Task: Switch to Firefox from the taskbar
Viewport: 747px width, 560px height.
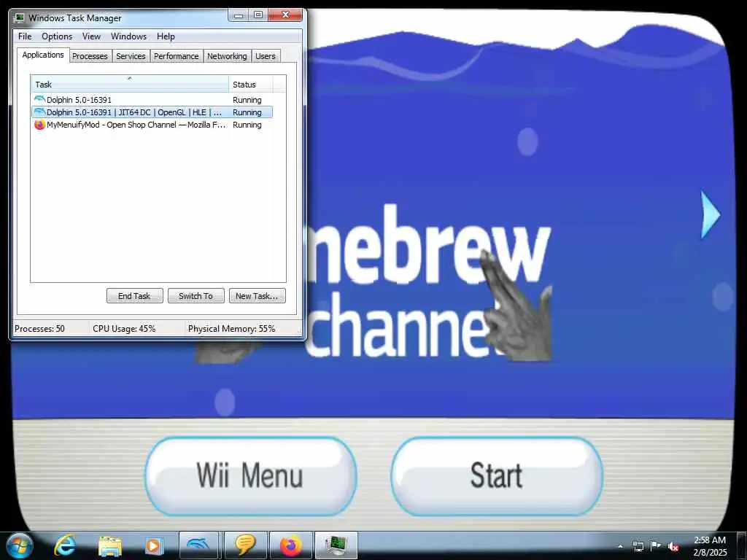Action: (290, 545)
